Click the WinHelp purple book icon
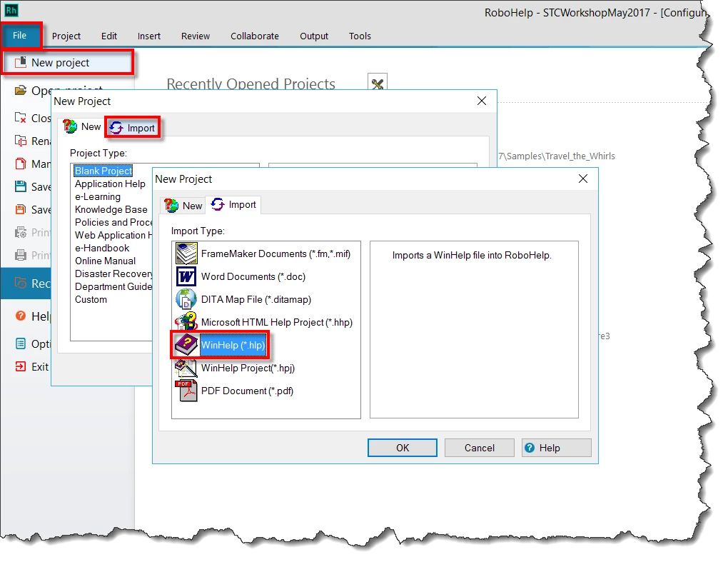The width and height of the screenshot is (728, 562). (186, 345)
